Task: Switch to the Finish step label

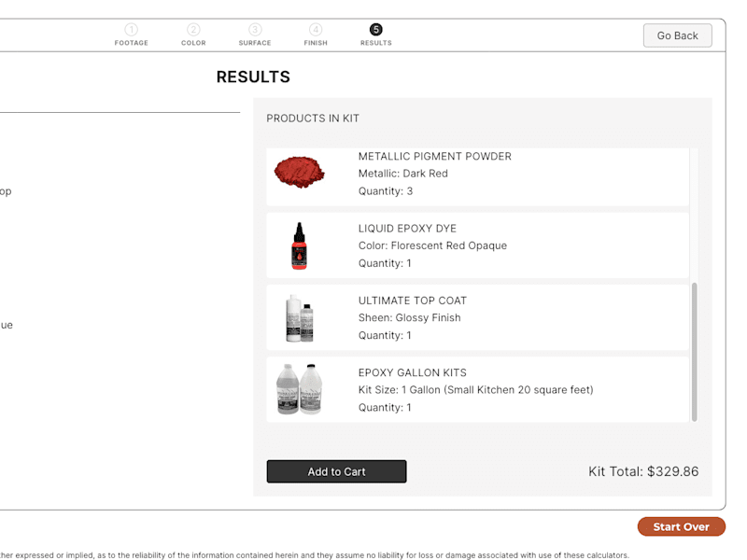Action: (x=316, y=43)
